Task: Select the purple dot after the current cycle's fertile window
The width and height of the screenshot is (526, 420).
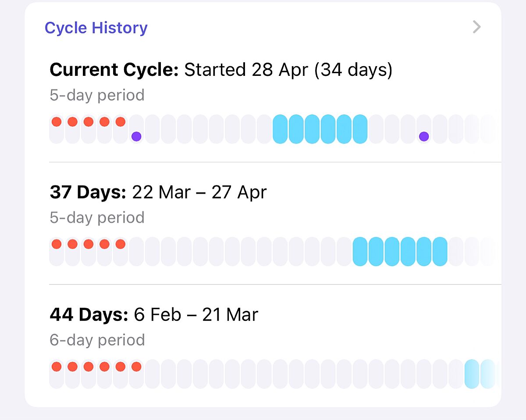Action: [424, 136]
